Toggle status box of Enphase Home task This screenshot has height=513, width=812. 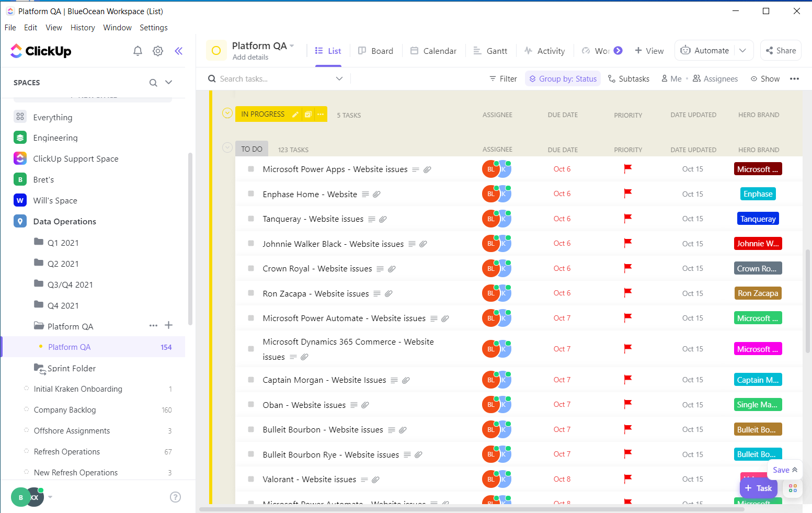[251, 193]
